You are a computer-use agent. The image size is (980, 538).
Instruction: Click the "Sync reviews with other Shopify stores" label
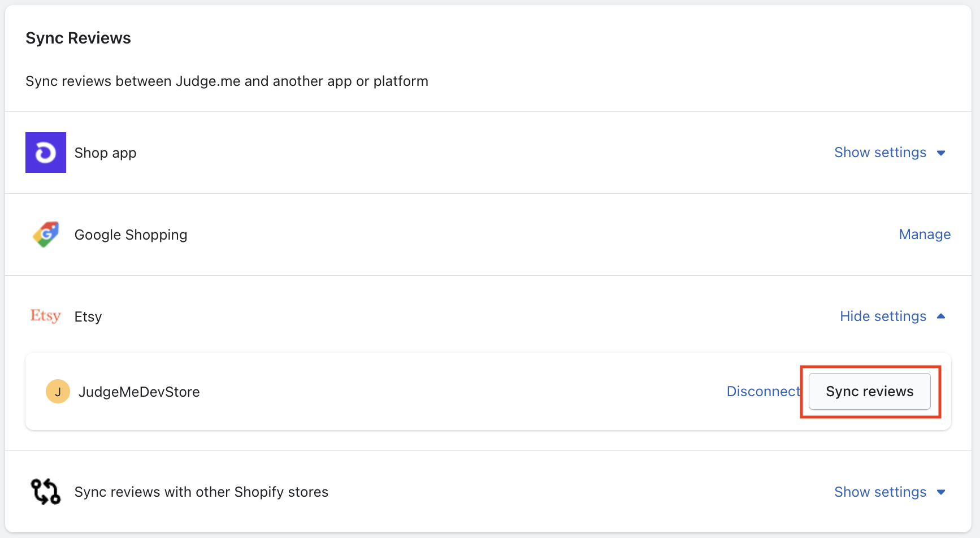pyautogui.click(x=201, y=492)
